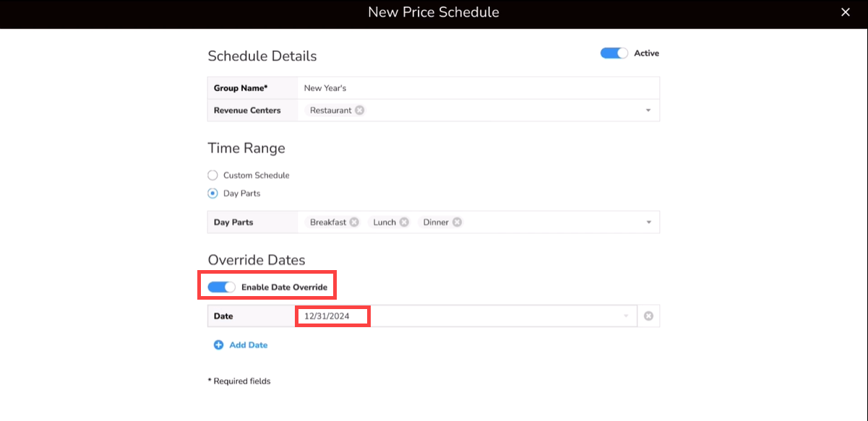The height and width of the screenshot is (421, 868).
Task: Close the New Price Schedule dialog
Action: 846,12
